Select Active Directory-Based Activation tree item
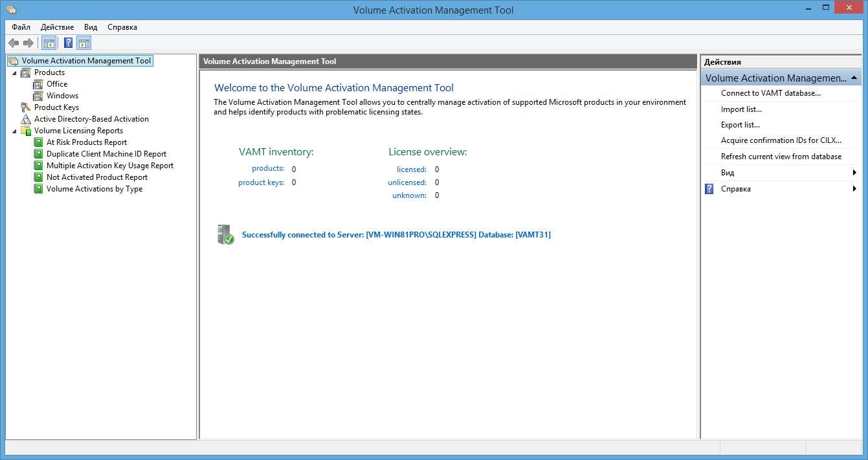The image size is (868, 460). tap(91, 119)
